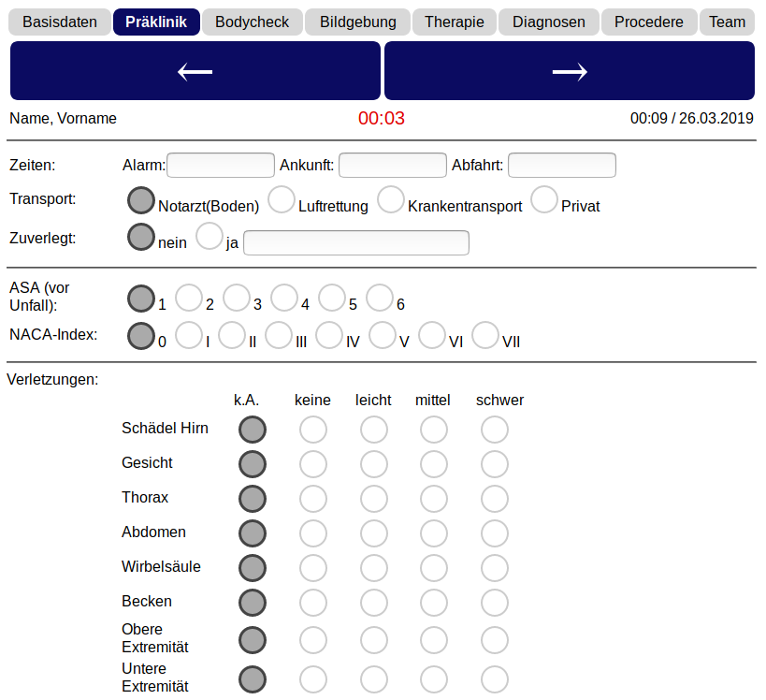Set NACA-Index to 0

tap(141, 336)
